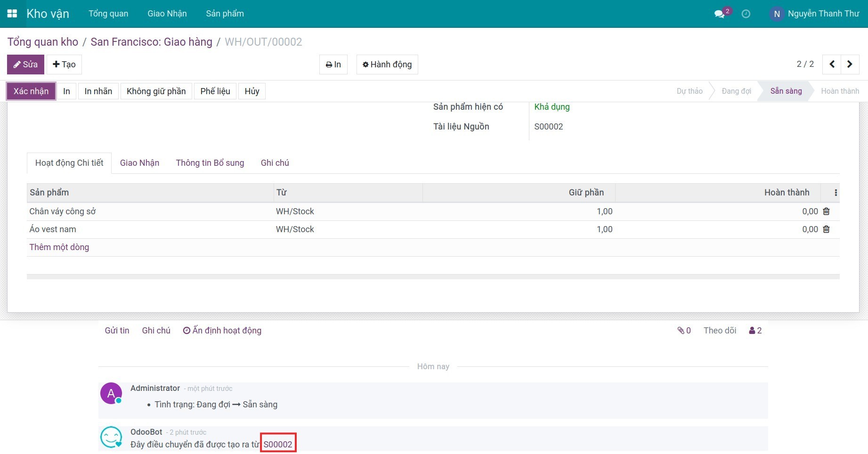Image resolution: width=868 pixels, height=454 pixels.
Task: Open the apps grid menu icon
Action: (12, 14)
